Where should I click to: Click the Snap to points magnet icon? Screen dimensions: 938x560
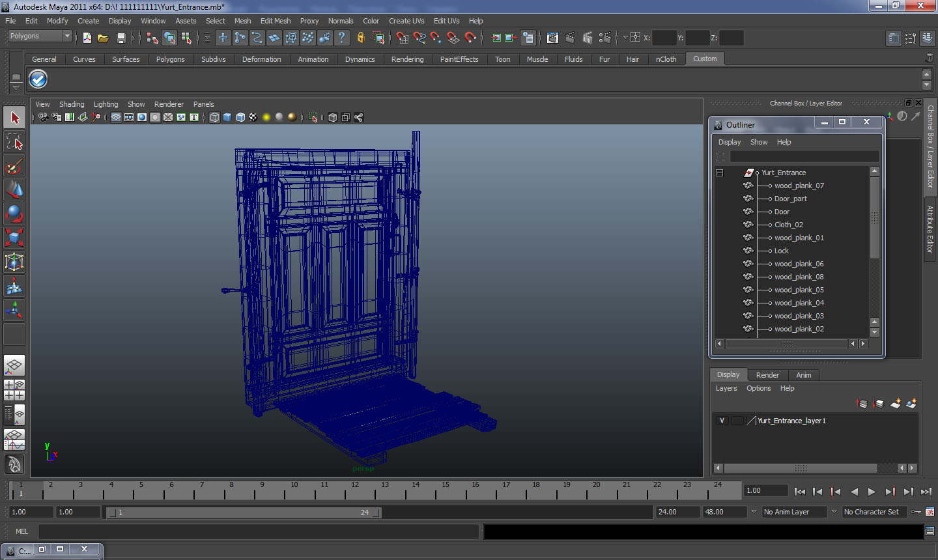436,38
